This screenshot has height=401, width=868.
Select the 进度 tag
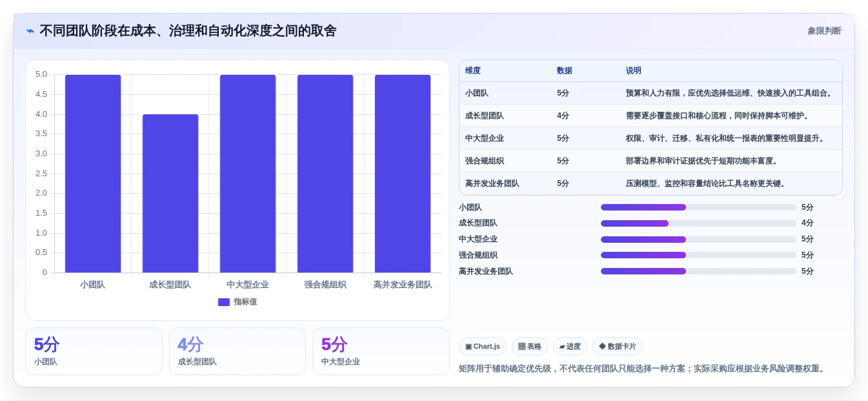coord(570,347)
